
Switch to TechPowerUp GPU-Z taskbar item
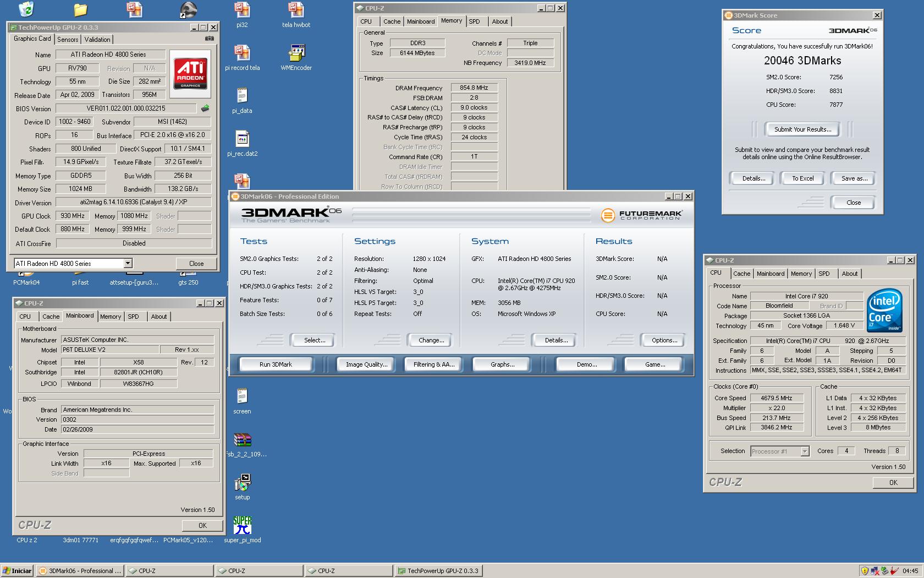438,571
